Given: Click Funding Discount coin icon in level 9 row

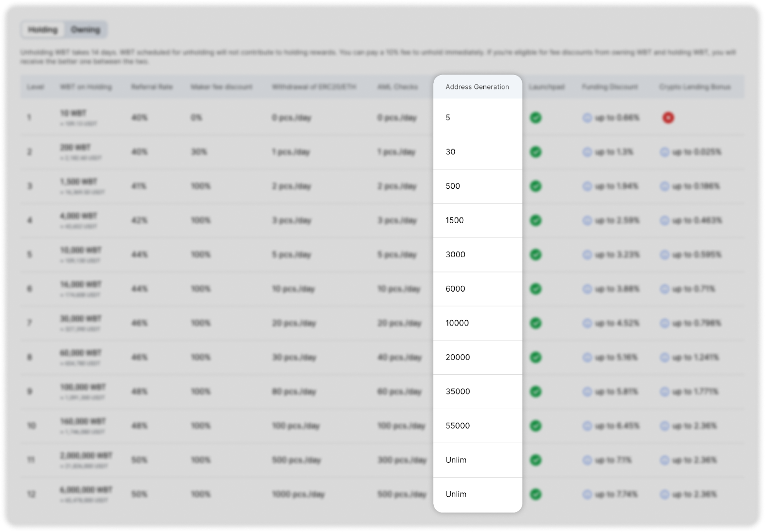Looking at the screenshot, I should coord(587,391).
